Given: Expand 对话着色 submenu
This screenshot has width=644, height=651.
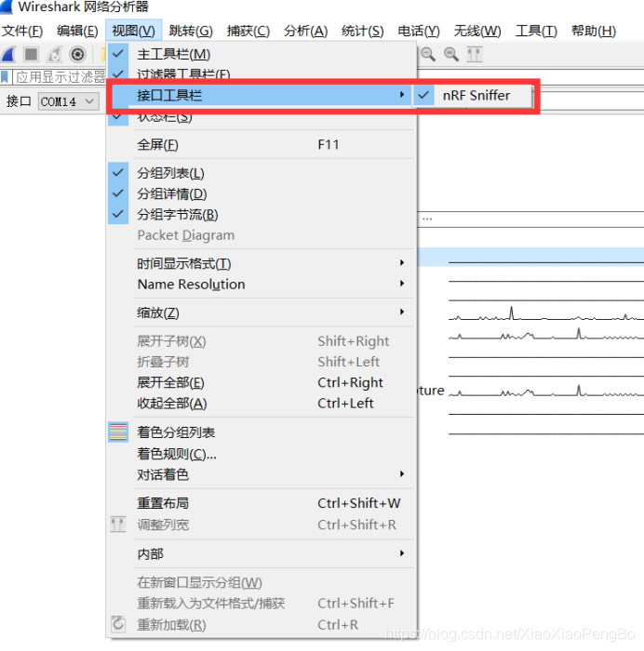Looking at the screenshot, I should tap(262, 474).
